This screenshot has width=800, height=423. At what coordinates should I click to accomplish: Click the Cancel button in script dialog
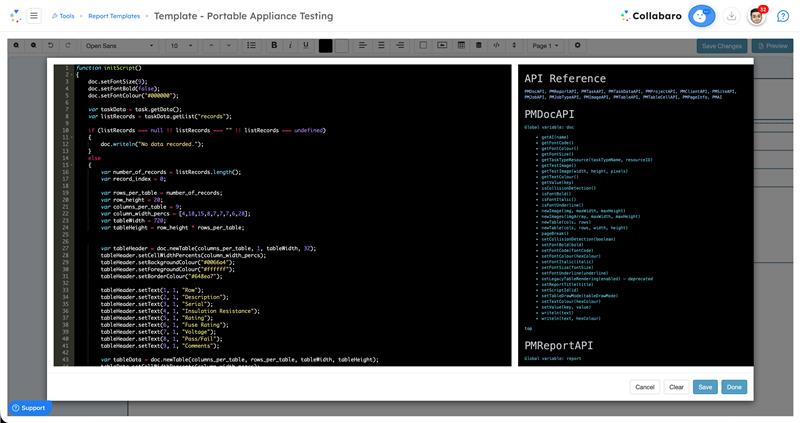645,387
